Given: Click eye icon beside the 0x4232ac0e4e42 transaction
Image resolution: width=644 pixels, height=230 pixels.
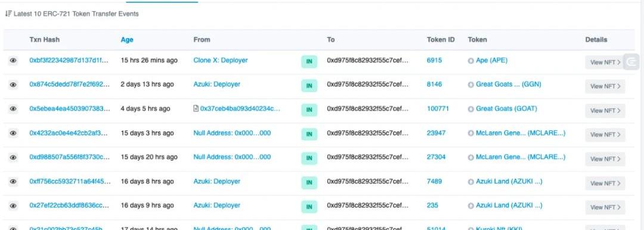Looking at the screenshot, I should [13, 133].
